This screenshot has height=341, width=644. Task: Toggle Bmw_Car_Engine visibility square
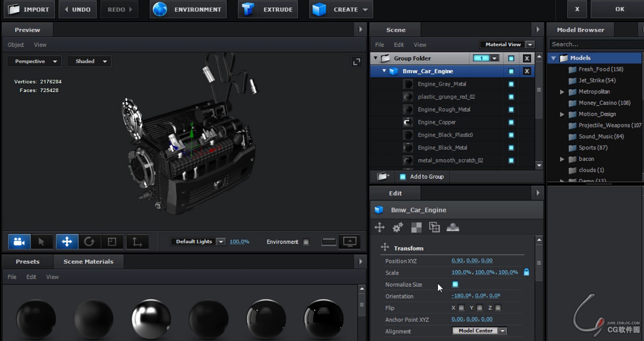(x=511, y=71)
